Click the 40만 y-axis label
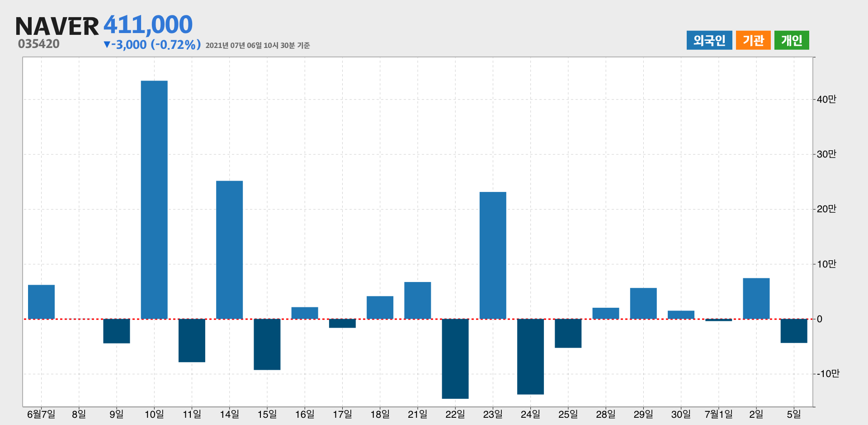868x425 pixels. pos(826,99)
